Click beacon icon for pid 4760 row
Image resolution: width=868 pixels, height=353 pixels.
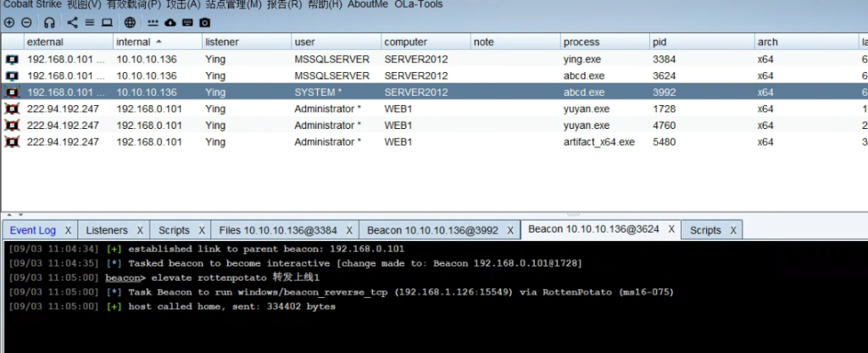point(12,126)
